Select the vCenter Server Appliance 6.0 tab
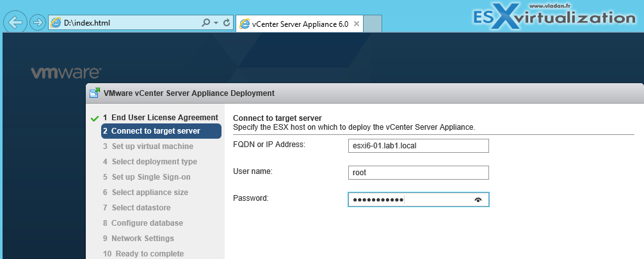The image size is (644, 259). (300, 24)
